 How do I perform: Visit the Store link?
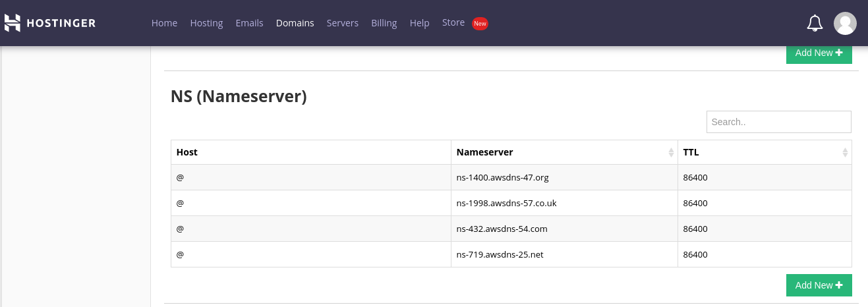pyautogui.click(x=453, y=22)
